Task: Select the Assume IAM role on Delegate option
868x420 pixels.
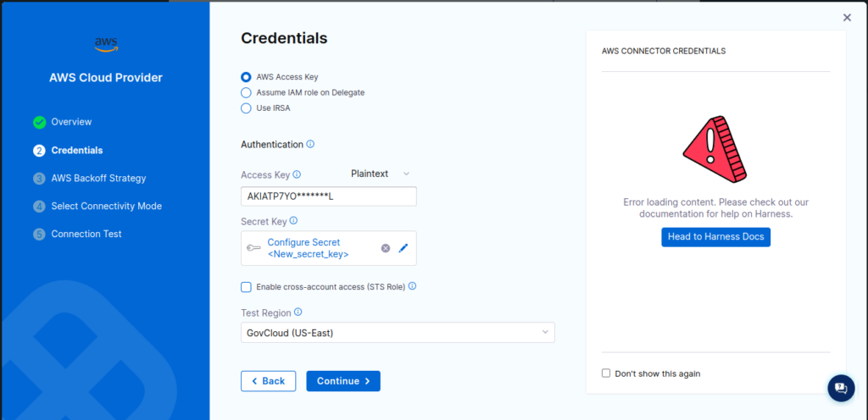Action: [x=247, y=92]
